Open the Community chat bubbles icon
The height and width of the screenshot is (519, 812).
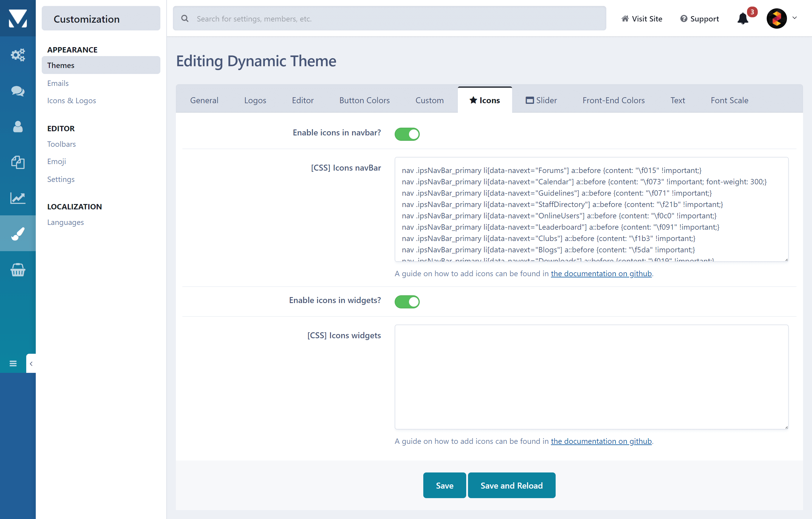tap(18, 91)
